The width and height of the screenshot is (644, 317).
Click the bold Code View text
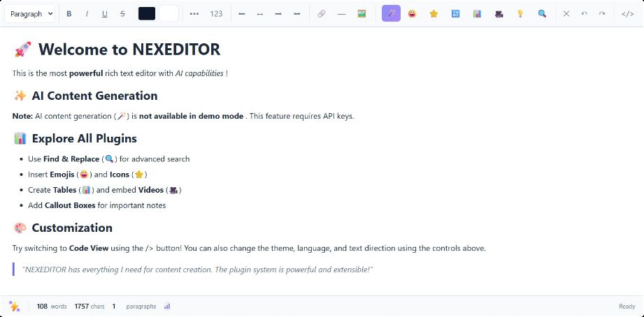89,248
